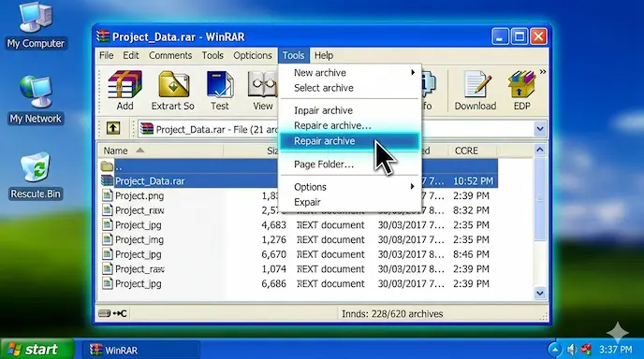The image size is (644, 359).
Task: Choose Inpair archive menu entry
Action: coord(323,110)
